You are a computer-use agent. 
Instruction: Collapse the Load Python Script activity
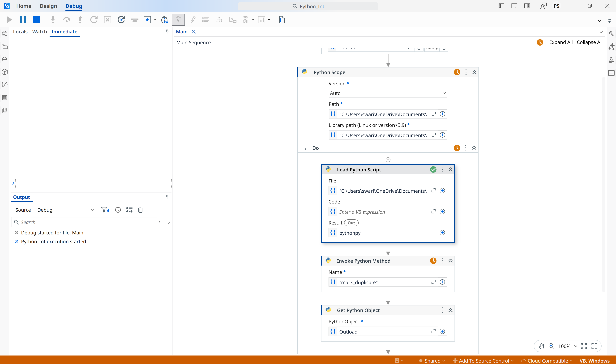pos(450,169)
